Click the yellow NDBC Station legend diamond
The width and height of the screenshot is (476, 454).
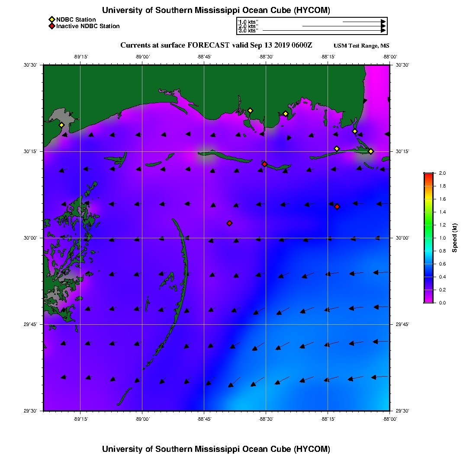[52, 19]
